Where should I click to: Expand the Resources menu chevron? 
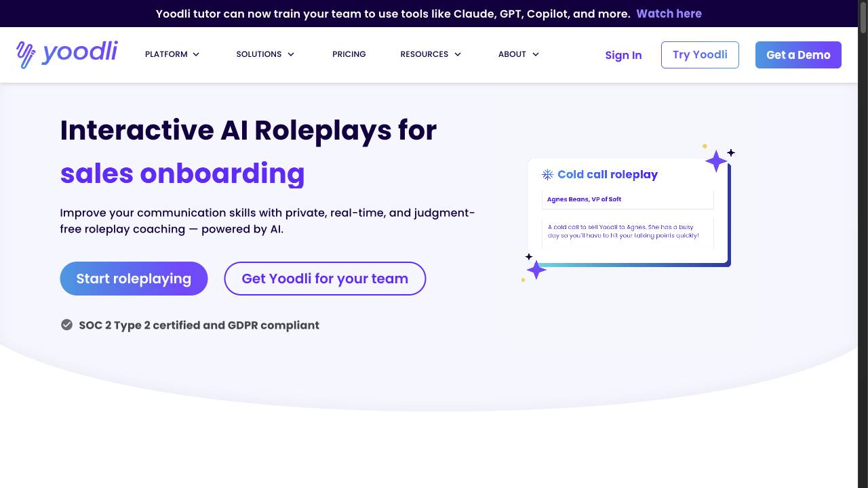(458, 54)
